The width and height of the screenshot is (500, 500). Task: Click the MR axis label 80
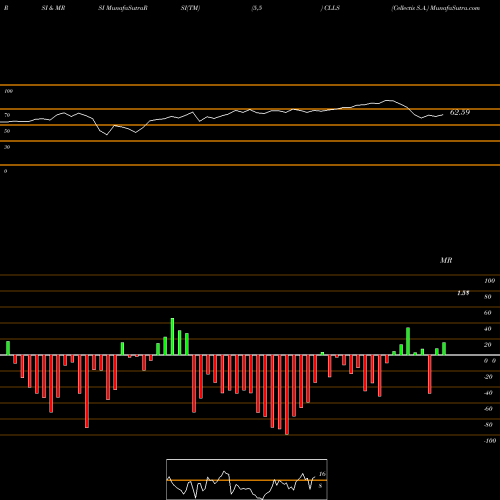click(488, 297)
